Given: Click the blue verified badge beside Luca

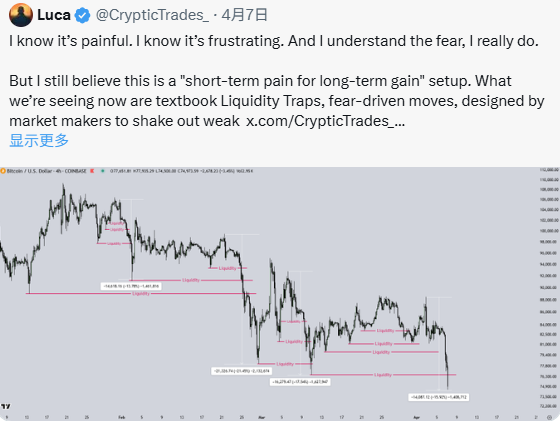Looking at the screenshot, I should point(82,15).
